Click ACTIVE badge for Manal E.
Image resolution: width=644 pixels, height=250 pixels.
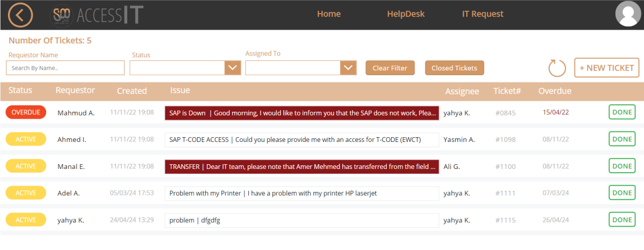26,166
